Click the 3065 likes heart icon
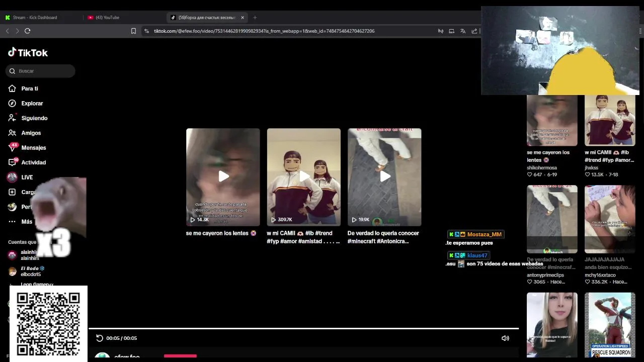The width and height of the screenshot is (644, 362). coord(529,282)
